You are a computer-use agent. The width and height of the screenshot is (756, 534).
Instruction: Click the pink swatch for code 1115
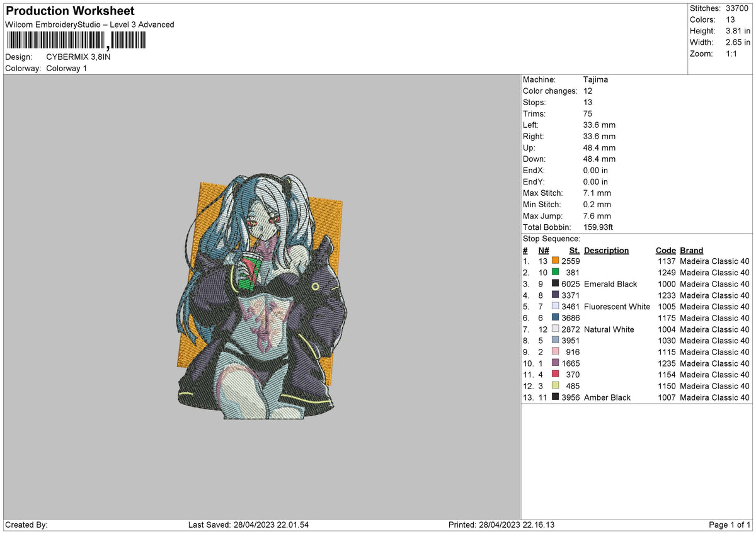555,351
